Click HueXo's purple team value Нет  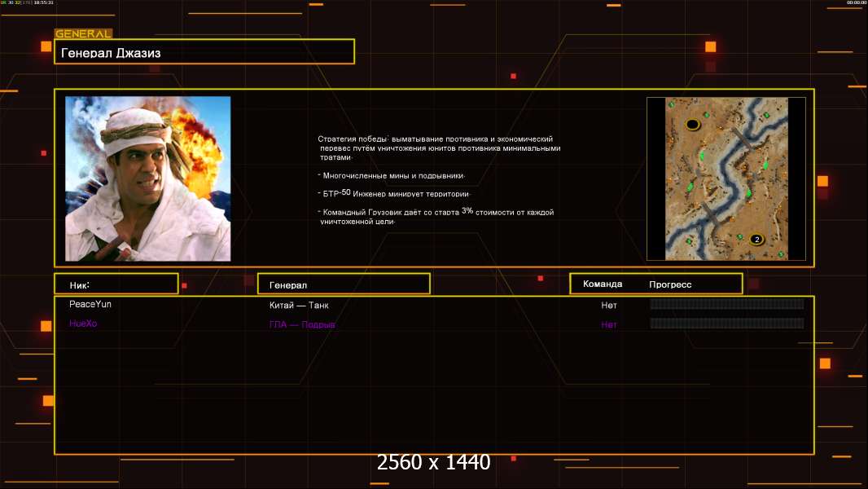click(x=609, y=324)
